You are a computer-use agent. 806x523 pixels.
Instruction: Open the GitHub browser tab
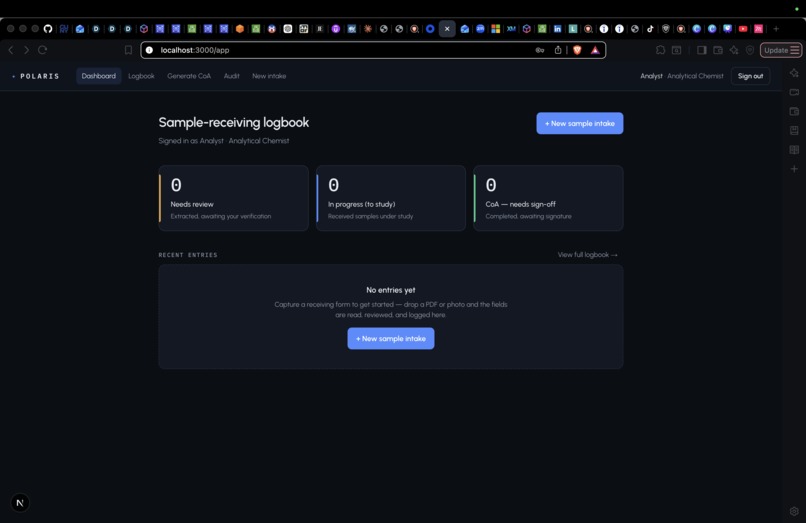click(48, 29)
